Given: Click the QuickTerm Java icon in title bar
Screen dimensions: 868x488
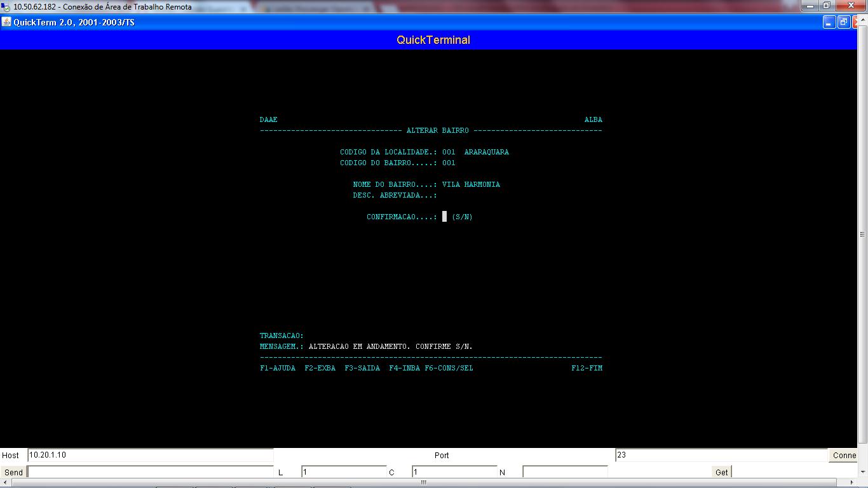Looking at the screenshot, I should 6,22.
